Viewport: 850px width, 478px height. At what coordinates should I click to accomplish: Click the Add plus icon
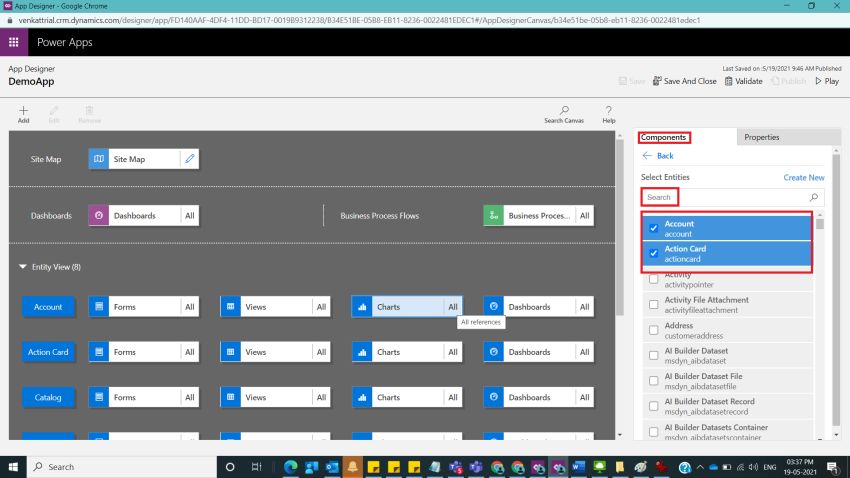pos(24,110)
